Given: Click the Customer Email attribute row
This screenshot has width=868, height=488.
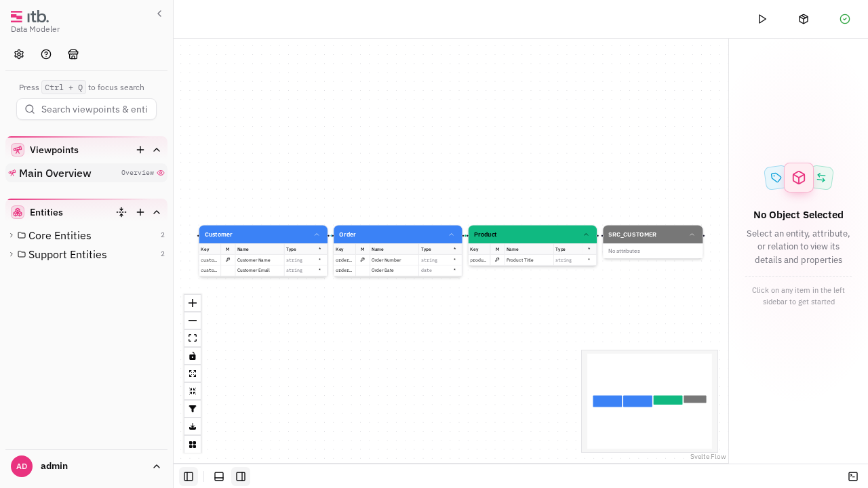Looking at the screenshot, I should [263, 270].
